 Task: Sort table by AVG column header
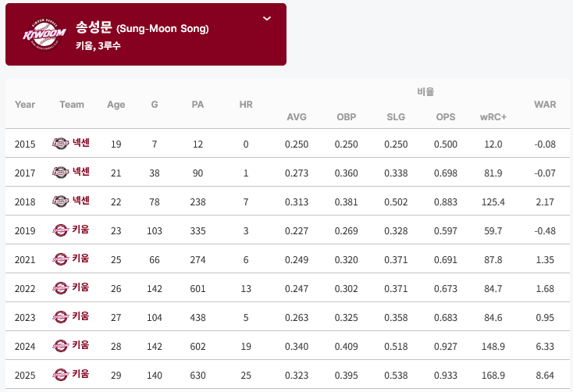point(297,117)
